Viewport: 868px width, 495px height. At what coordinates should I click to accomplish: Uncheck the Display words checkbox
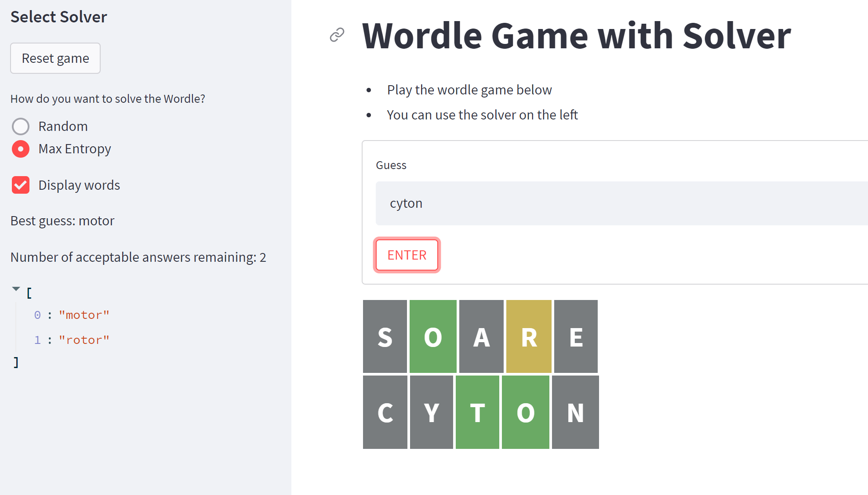click(x=21, y=185)
